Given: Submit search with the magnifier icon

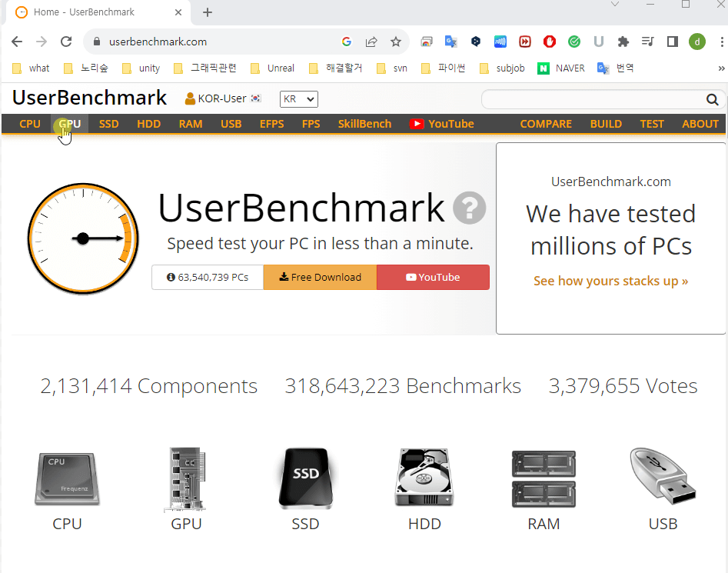Looking at the screenshot, I should (712, 99).
